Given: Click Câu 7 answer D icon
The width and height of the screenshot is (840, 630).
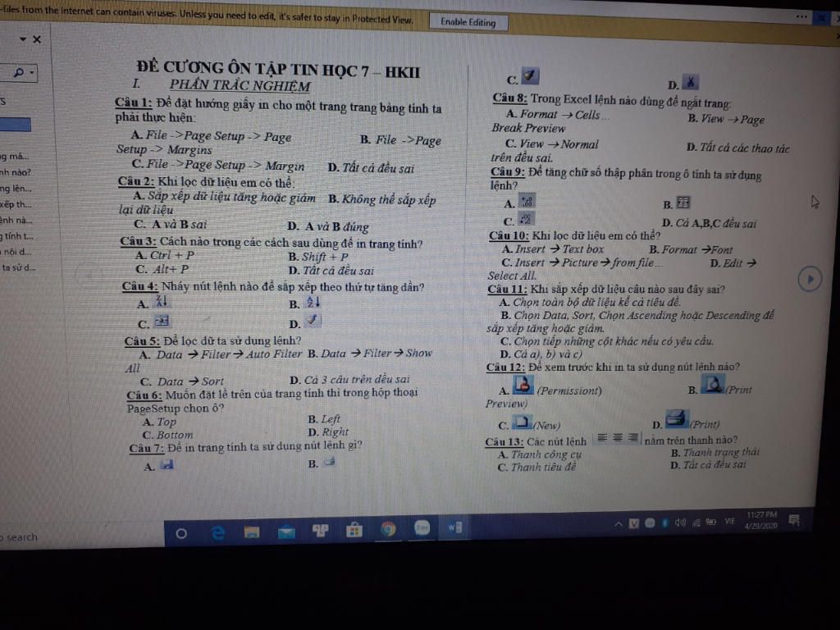Looking at the screenshot, I should (x=691, y=83).
